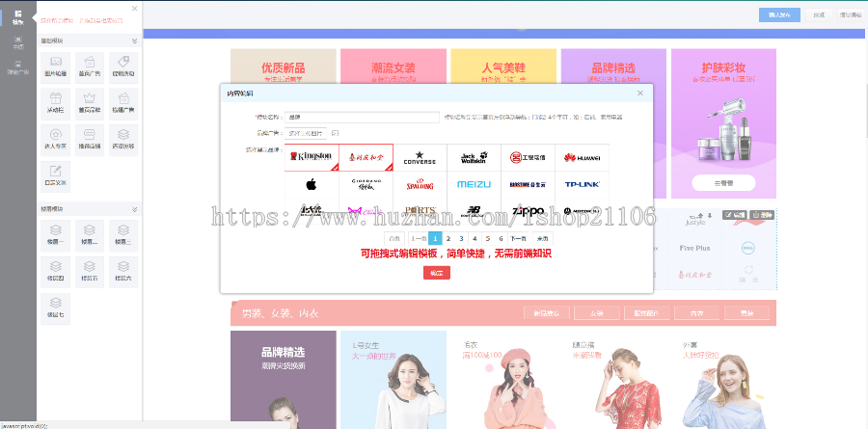
Task: Collapse the 基础模块 module group
Action: [x=134, y=40]
